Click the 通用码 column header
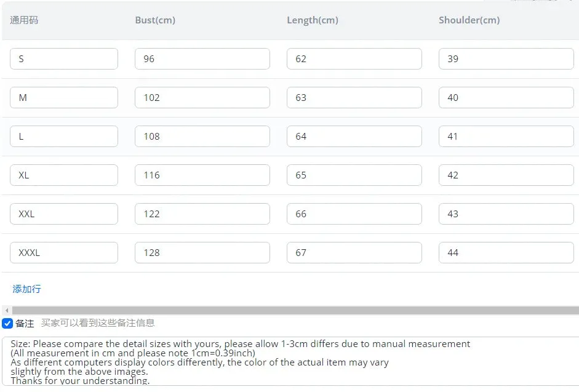This screenshot has height=392, width=579. pyautogui.click(x=24, y=20)
